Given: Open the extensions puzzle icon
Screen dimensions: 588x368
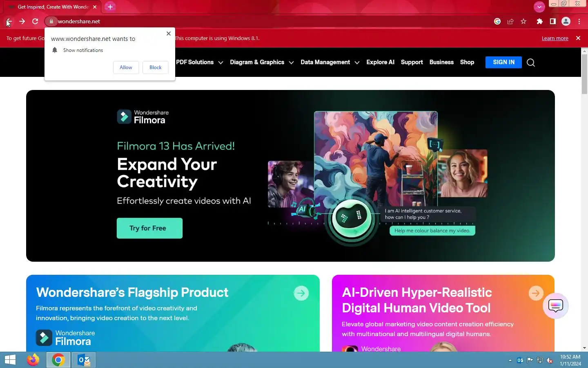Looking at the screenshot, I should pos(540,21).
